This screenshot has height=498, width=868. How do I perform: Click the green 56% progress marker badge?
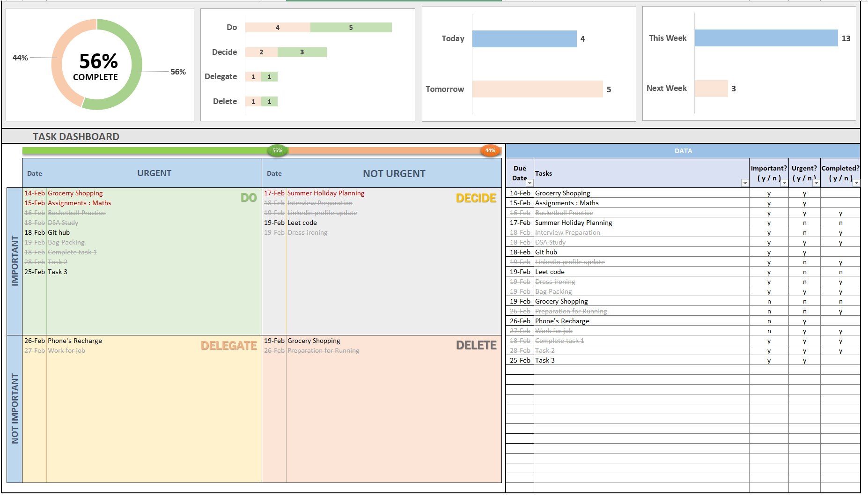pyautogui.click(x=277, y=151)
